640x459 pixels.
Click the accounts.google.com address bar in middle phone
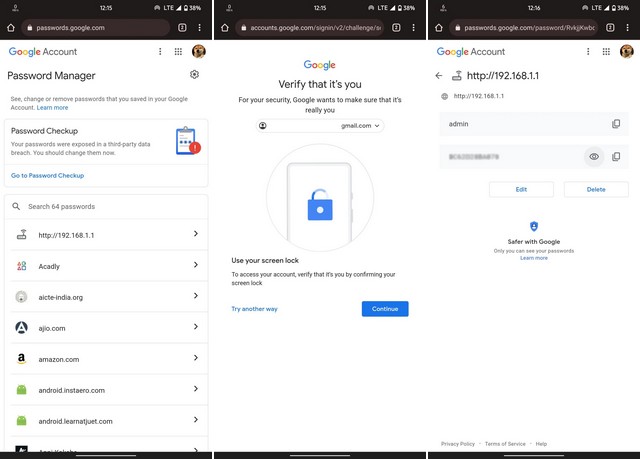point(309,28)
